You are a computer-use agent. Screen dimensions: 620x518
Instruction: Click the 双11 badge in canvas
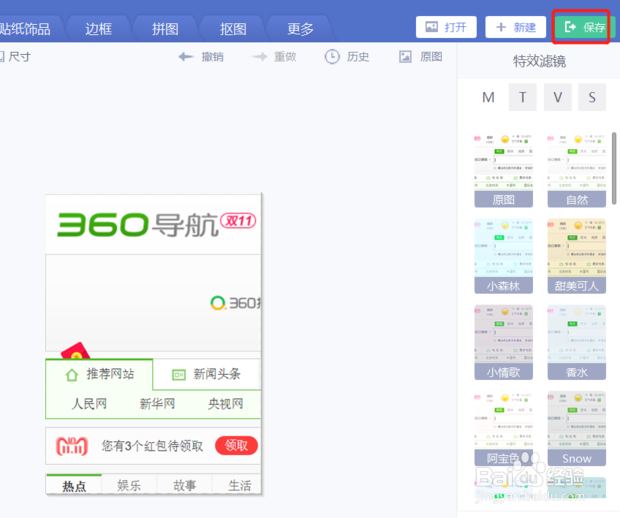pos(238,221)
